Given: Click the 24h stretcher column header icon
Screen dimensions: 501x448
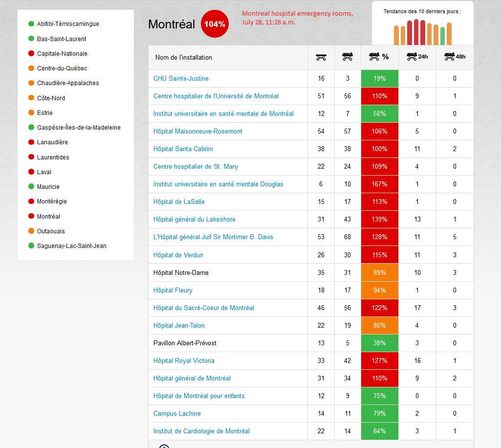Looking at the screenshot, I should 417,57.
